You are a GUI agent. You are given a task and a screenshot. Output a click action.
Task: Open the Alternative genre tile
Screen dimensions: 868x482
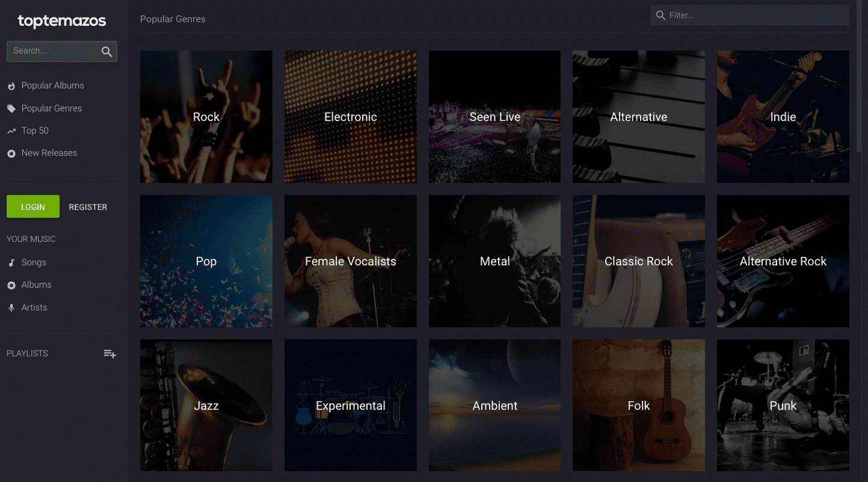tap(639, 117)
